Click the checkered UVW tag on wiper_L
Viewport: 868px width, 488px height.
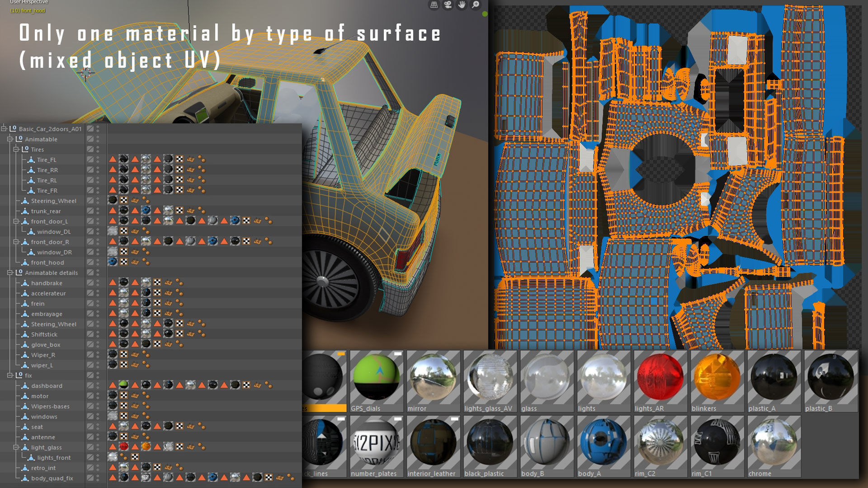point(123,365)
